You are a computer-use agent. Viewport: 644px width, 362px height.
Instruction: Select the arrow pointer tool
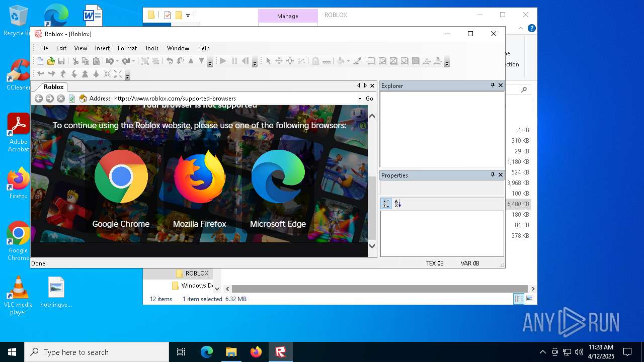click(268, 61)
